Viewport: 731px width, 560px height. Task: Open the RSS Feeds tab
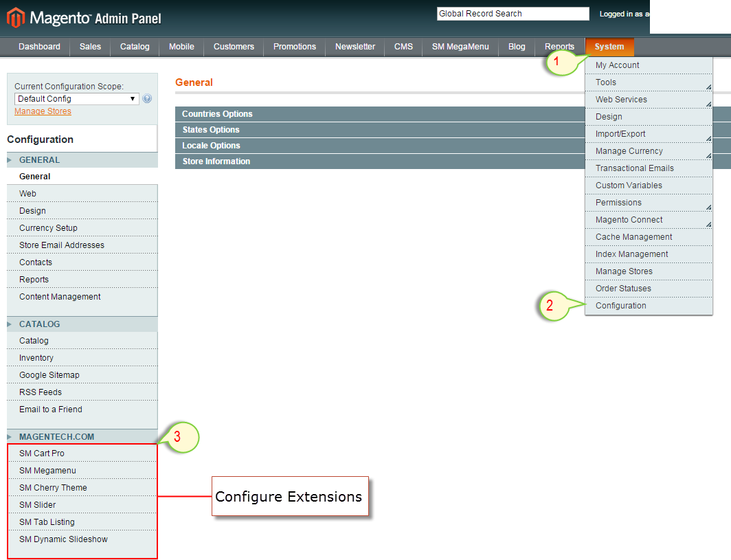click(82, 392)
